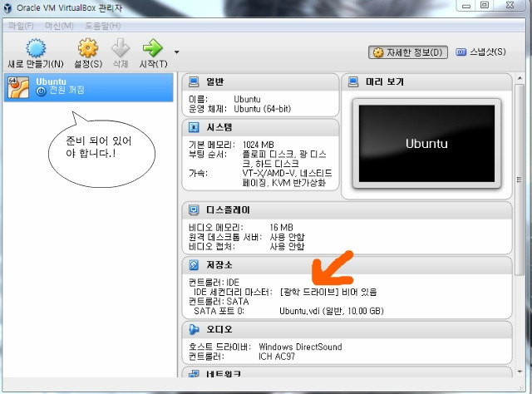Screen dimensions: 532x394
Task: Click the Ubuntu 64-bit OS icon
Action: pyautogui.click(x=18, y=87)
